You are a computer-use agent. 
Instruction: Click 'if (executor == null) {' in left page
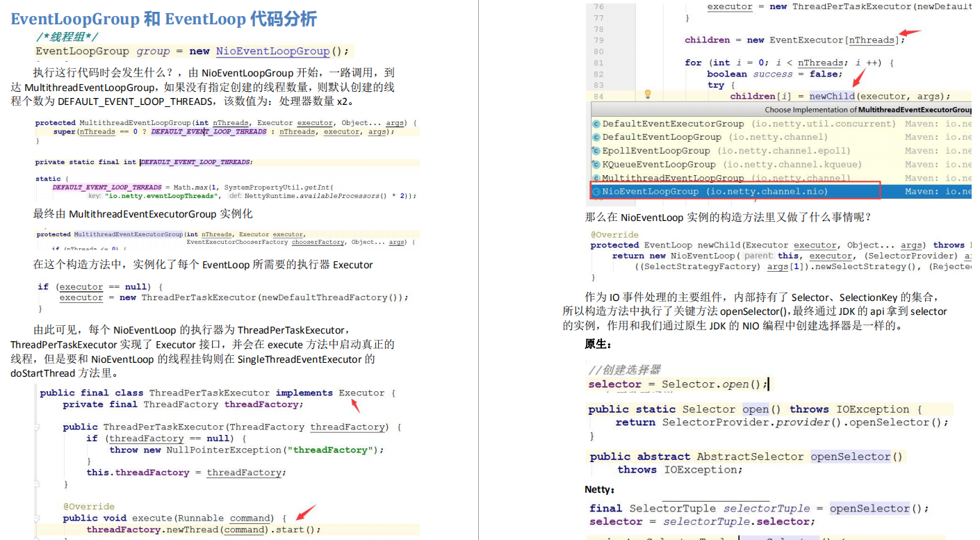coord(100,287)
